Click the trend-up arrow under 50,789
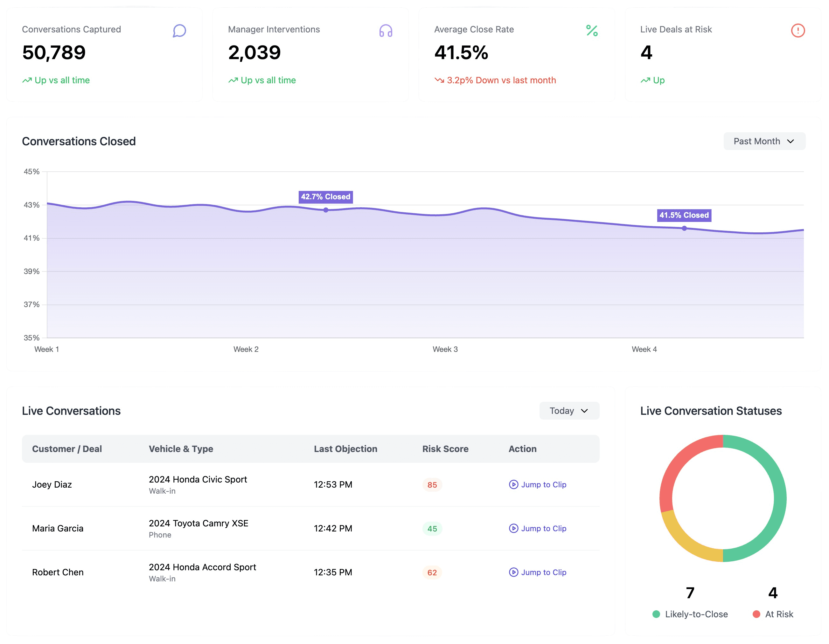829x644 pixels. coord(27,80)
